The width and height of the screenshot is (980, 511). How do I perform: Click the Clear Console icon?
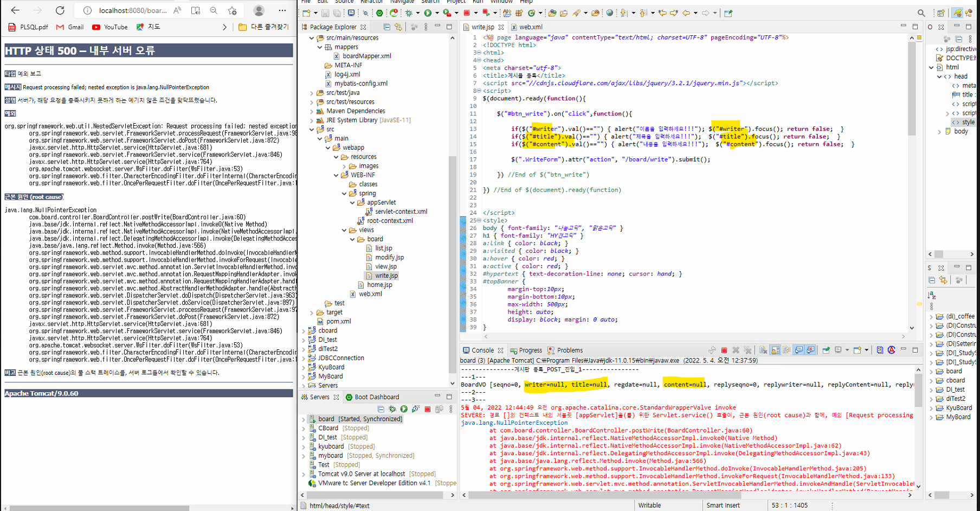(763, 350)
